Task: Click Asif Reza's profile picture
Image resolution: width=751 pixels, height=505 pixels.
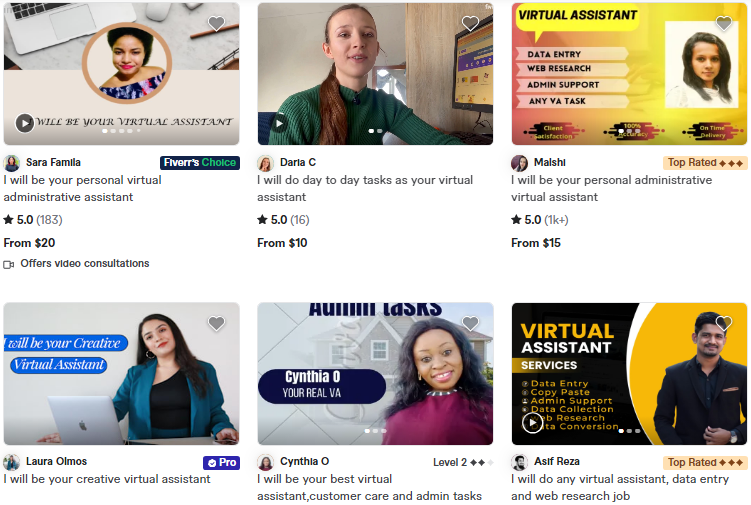Action: coord(519,462)
